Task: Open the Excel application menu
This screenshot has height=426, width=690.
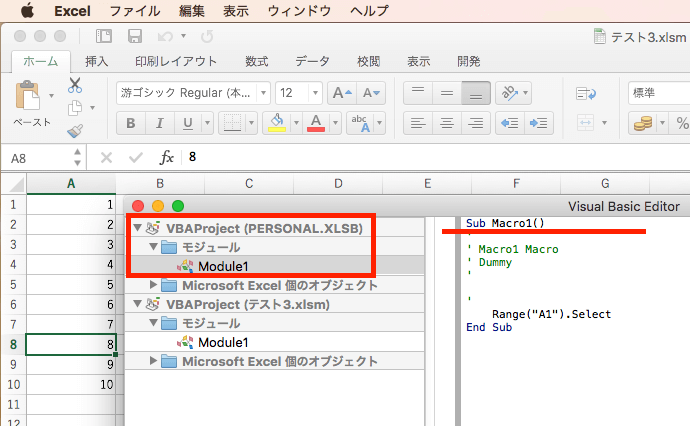Action: (x=72, y=11)
